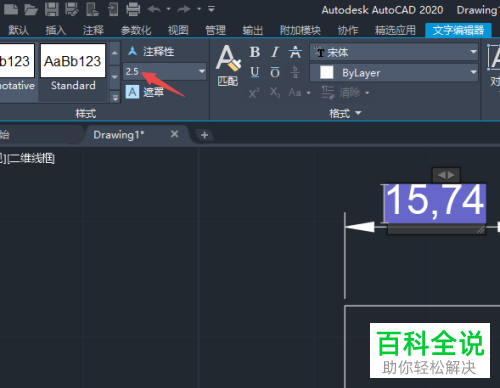This screenshot has width=500, height=388.
Task: Toggle italic formatting
Action: [x=275, y=52]
